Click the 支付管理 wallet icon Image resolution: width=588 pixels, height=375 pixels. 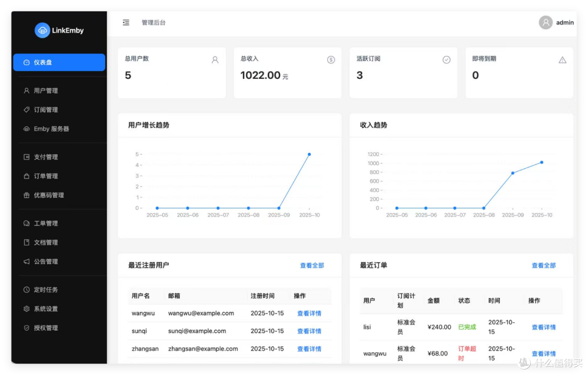tap(26, 157)
